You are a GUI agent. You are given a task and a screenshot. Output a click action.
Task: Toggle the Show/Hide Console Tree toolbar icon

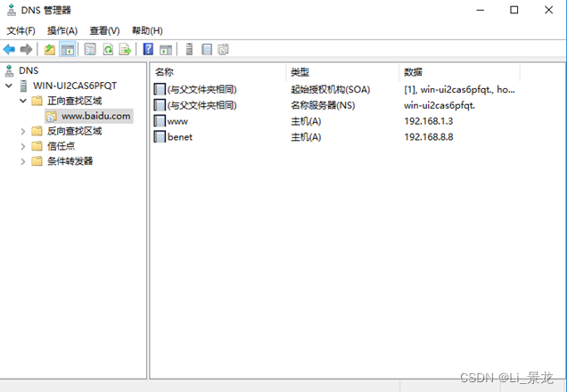click(x=68, y=49)
